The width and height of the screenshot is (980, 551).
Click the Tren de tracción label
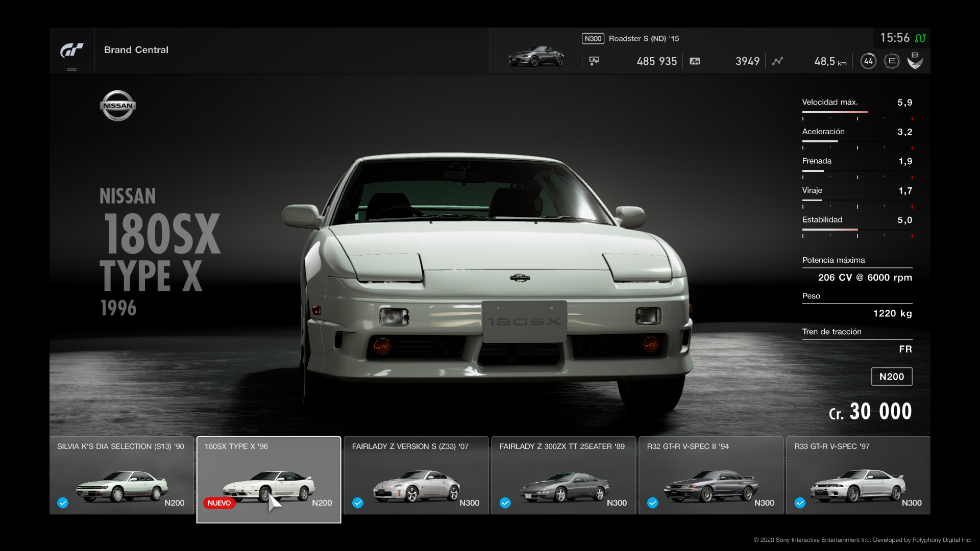pyautogui.click(x=831, y=332)
